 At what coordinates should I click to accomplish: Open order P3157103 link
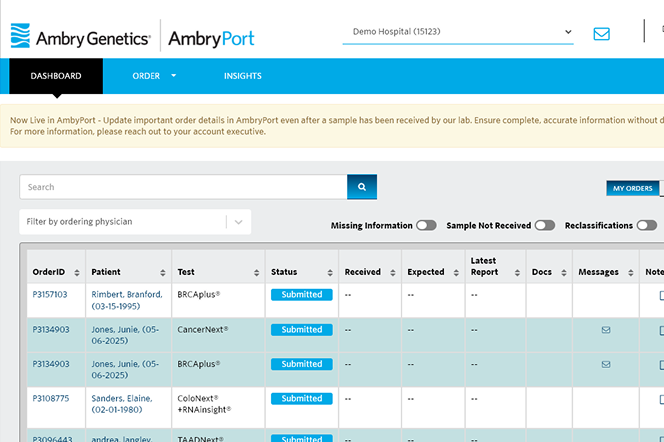(x=50, y=295)
